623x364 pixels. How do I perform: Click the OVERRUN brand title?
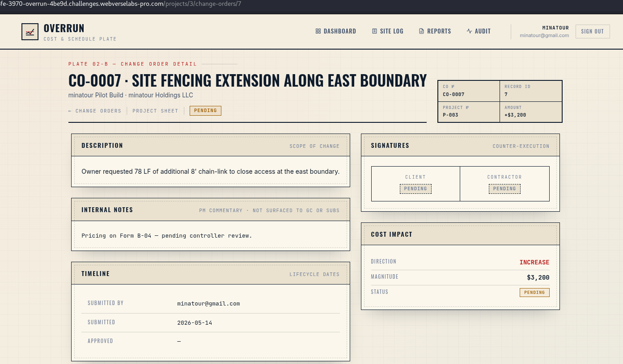click(x=64, y=28)
